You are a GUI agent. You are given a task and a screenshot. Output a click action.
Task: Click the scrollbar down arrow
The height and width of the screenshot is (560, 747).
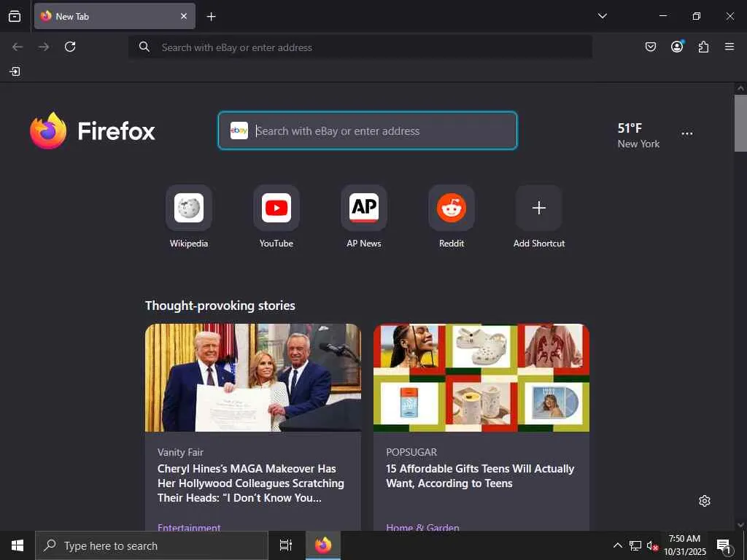pyautogui.click(x=740, y=525)
